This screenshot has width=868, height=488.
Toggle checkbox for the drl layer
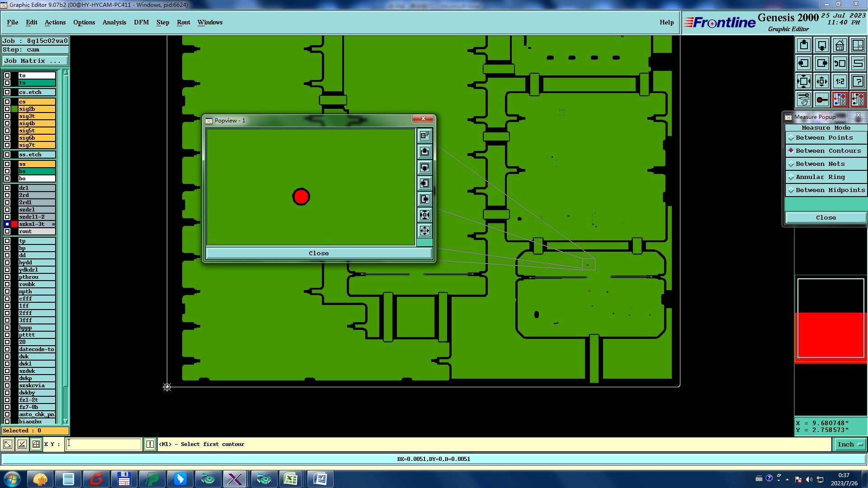coord(7,188)
